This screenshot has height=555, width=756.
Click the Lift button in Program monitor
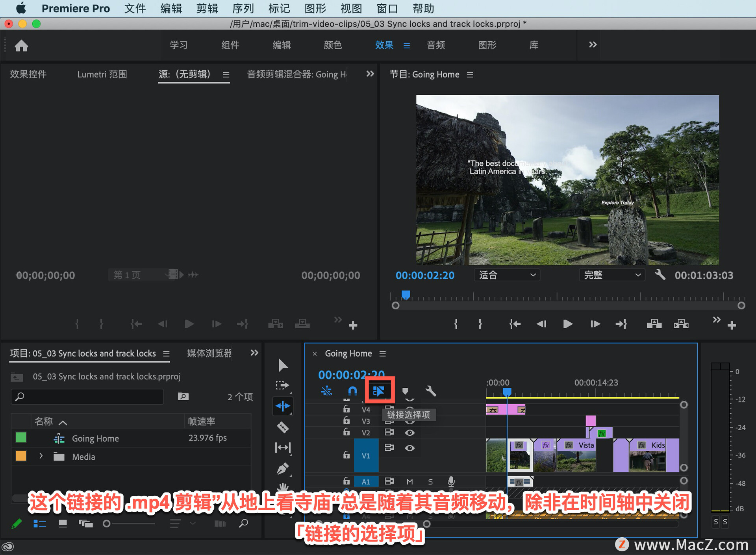pyautogui.click(x=654, y=324)
